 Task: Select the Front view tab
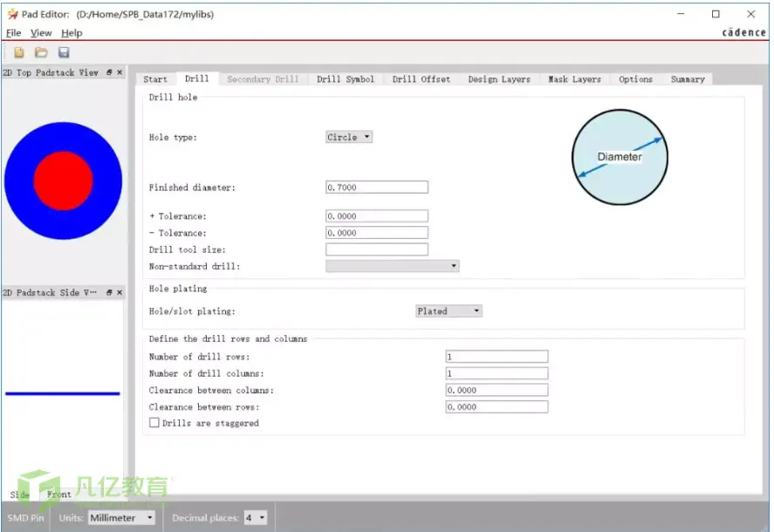(58, 494)
